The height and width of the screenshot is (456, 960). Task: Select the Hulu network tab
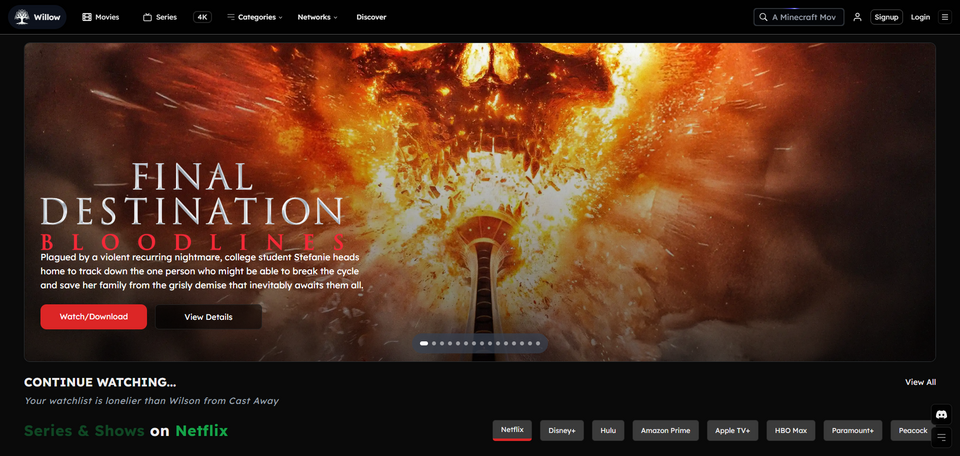(x=608, y=430)
